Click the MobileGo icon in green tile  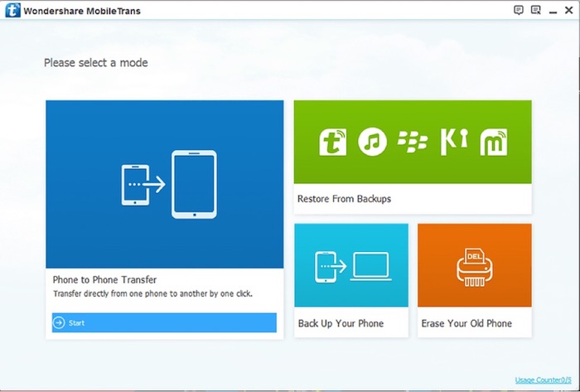point(494,142)
